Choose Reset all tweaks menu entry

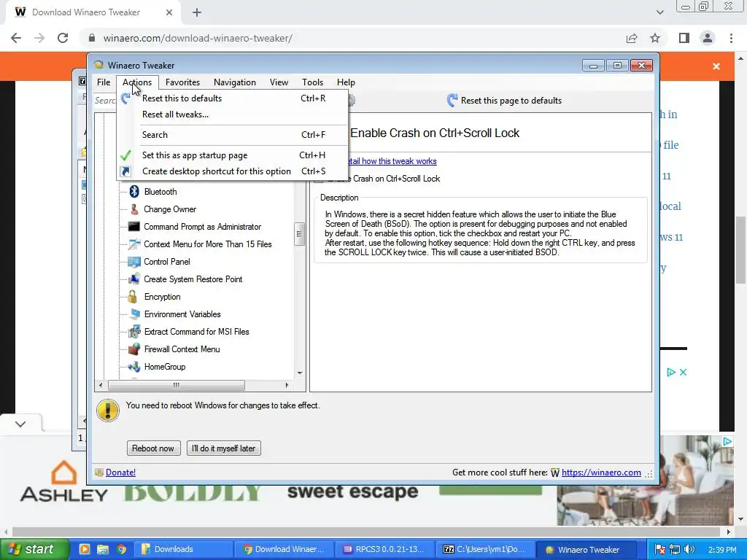(x=233, y=114)
